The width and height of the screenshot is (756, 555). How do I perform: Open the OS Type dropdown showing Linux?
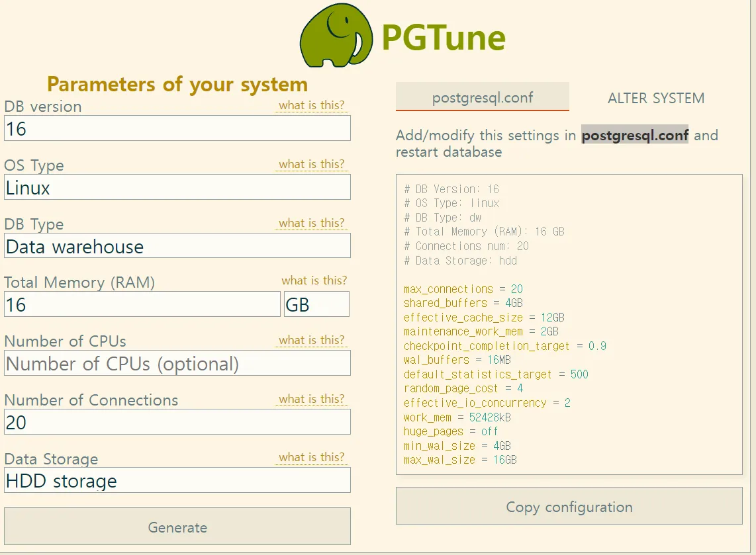tap(177, 187)
